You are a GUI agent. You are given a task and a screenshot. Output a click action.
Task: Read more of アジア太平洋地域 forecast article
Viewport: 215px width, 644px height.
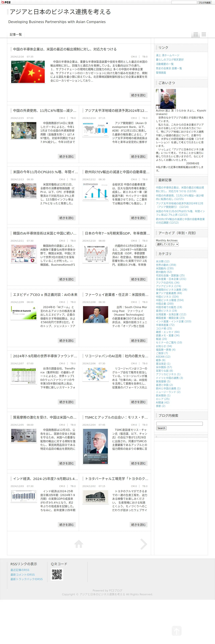pyautogui.click(x=138, y=156)
